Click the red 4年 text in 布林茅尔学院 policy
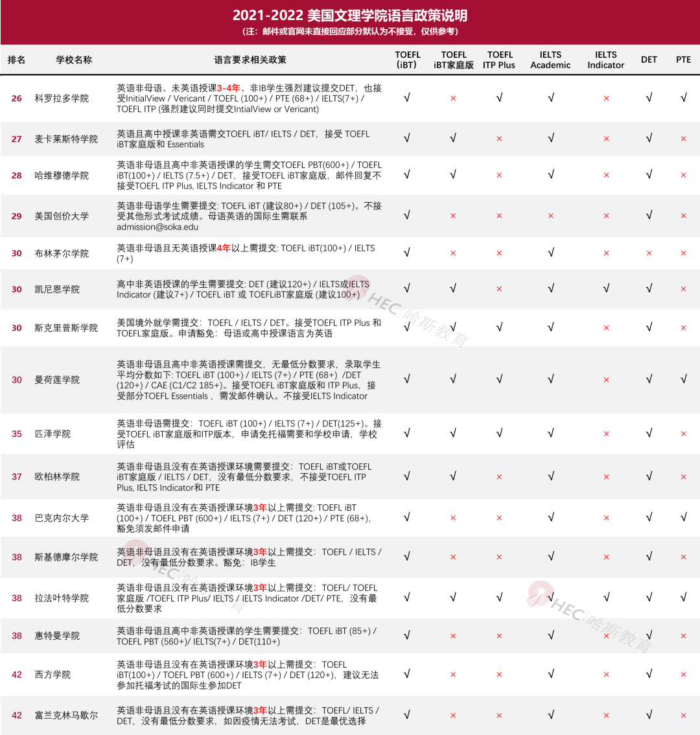The height and width of the screenshot is (735, 700). [224, 248]
